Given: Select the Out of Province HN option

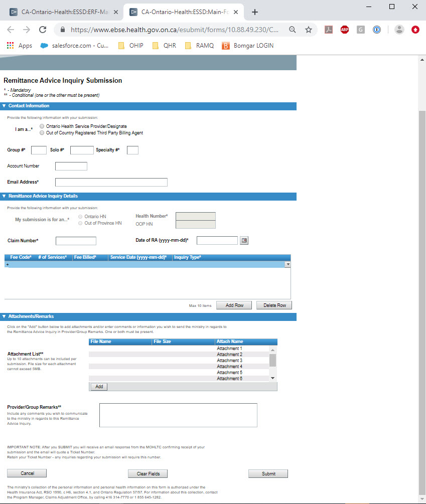Looking at the screenshot, I should click(80, 223).
